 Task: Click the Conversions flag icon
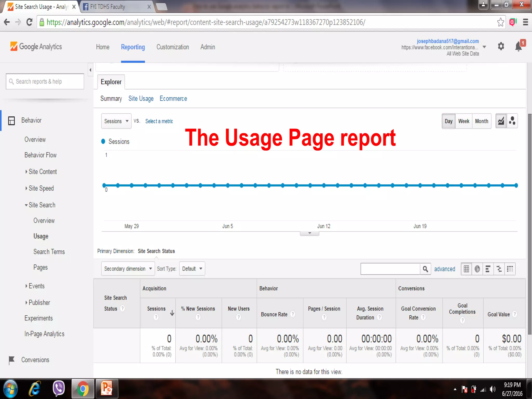pos(11,360)
